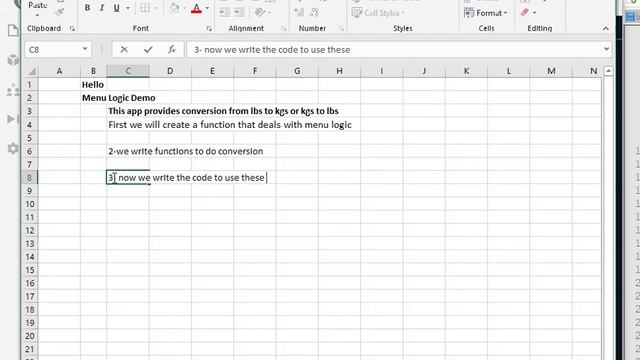Click the Insert Function fx icon
Image resolution: width=640 pixels, height=360 pixels.
172,49
